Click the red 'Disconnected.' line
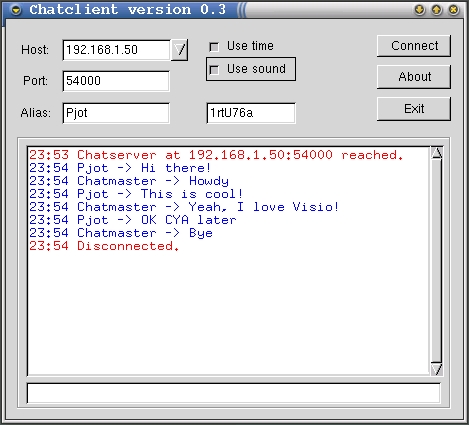This screenshot has height=425, width=469. click(x=104, y=246)
